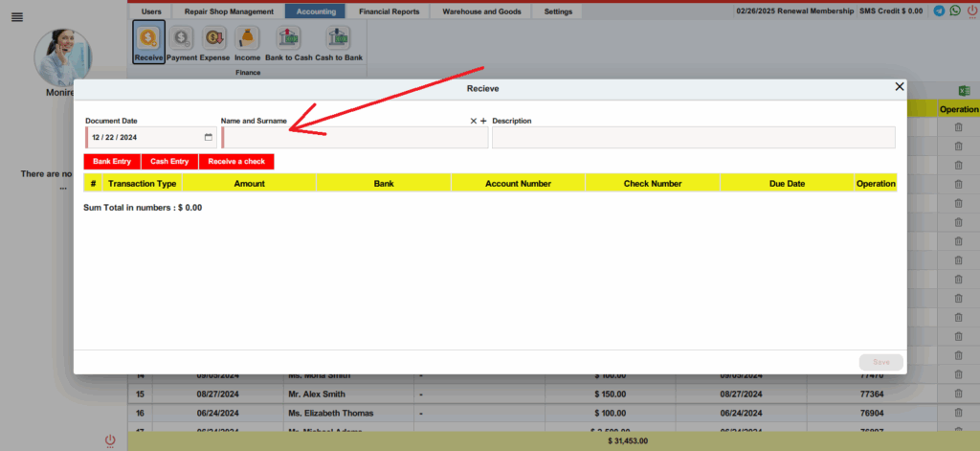This screenshot has height=451, width=980.
Task: Switch to the Users tab
Action: coord(151,11)
